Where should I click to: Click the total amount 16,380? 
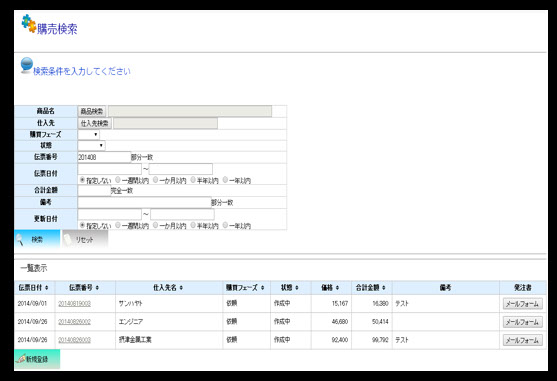380,304
